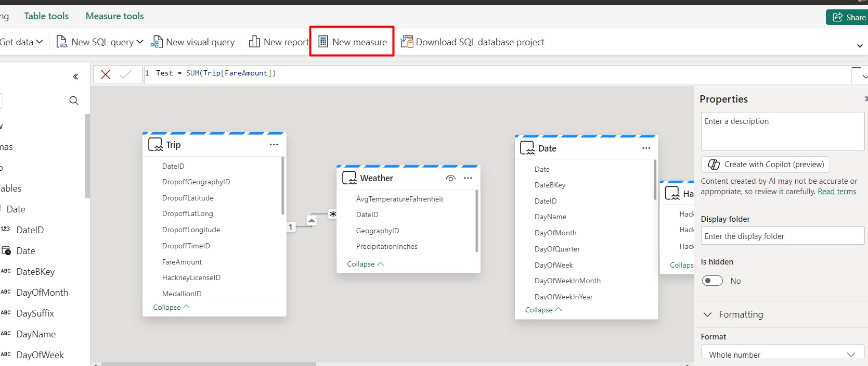The image size is (868, 366).
Task: Open the Read terms link
Action: (836, 192)
